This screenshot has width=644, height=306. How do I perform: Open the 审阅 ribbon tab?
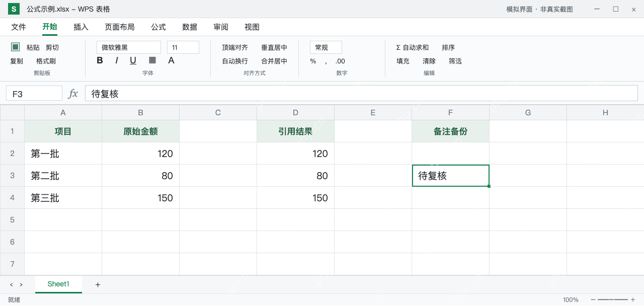pos(221,27)
